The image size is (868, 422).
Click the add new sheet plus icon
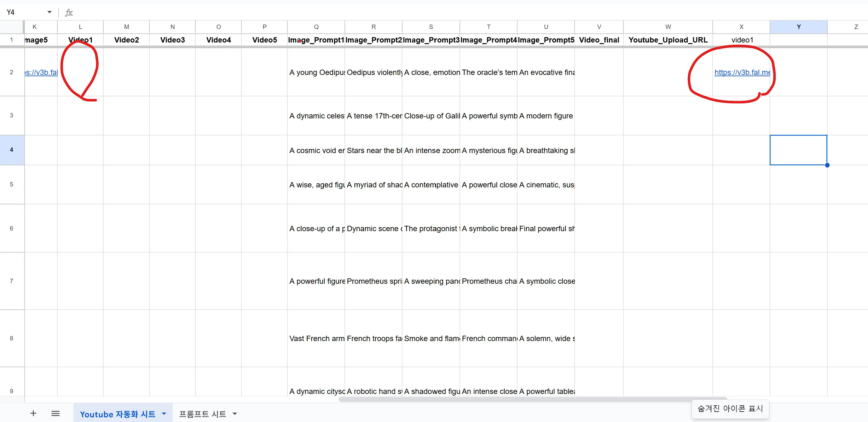[x=33, y=413]
